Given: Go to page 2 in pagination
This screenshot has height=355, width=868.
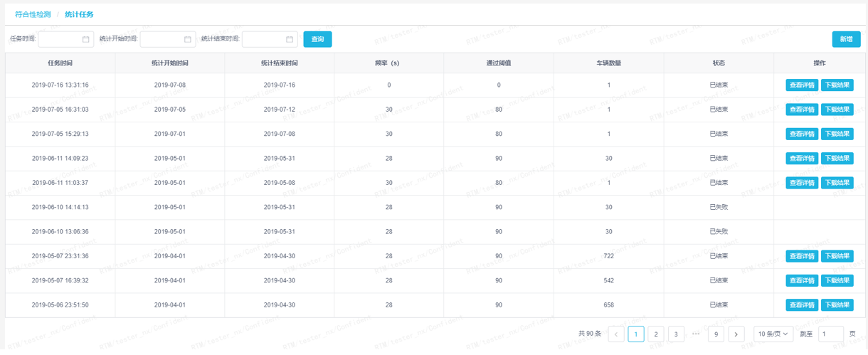Looking at the screenshot, I should 656,334.
